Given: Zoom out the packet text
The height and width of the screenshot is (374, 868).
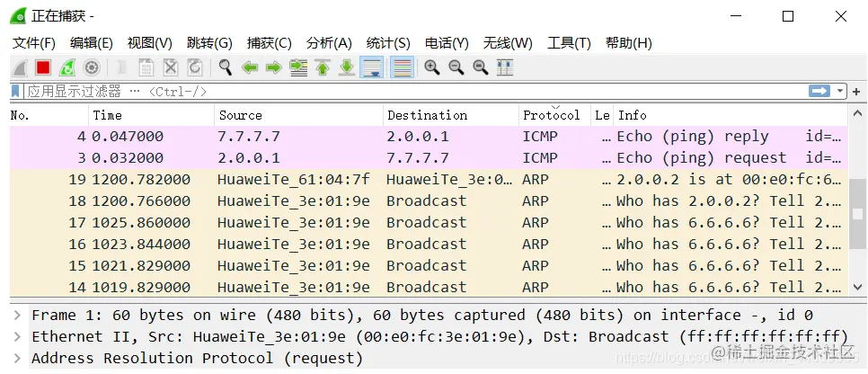Looking at the screenshot, I should coord(456,67).
